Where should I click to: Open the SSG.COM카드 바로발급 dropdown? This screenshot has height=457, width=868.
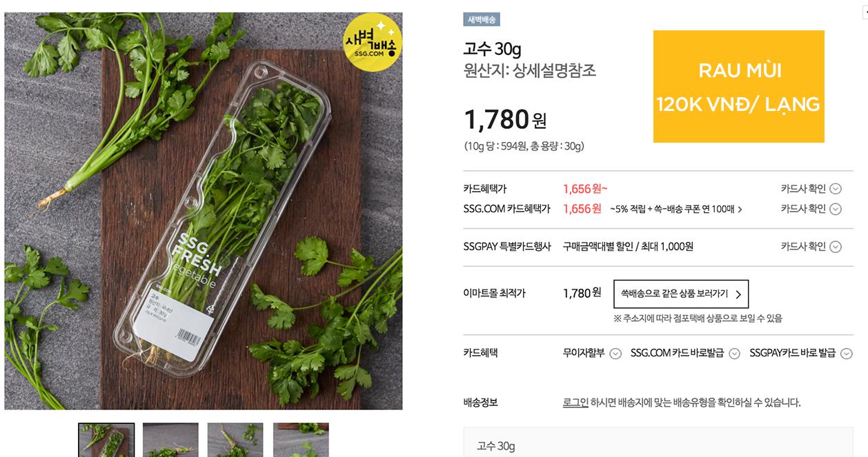tap(734, 354)
